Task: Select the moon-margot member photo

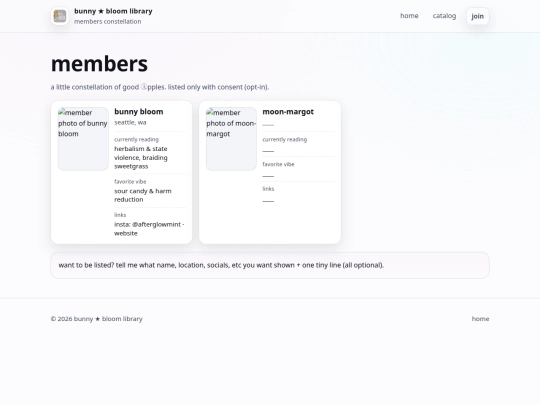Action: (231, 139)
